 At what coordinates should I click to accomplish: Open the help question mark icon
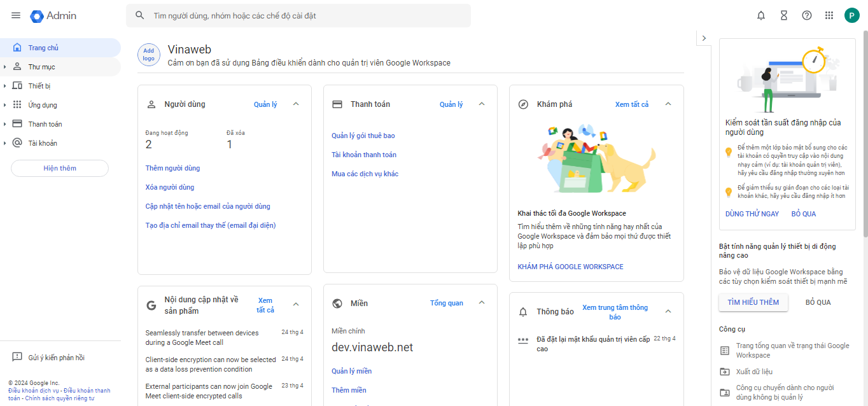pos(807,15)
